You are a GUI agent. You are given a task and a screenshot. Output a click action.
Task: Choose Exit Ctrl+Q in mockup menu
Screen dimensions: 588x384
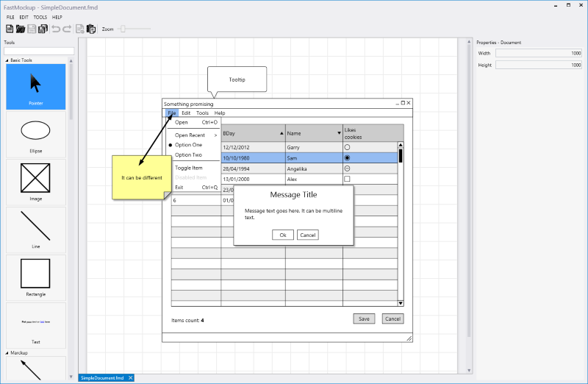tap(193, 188)
